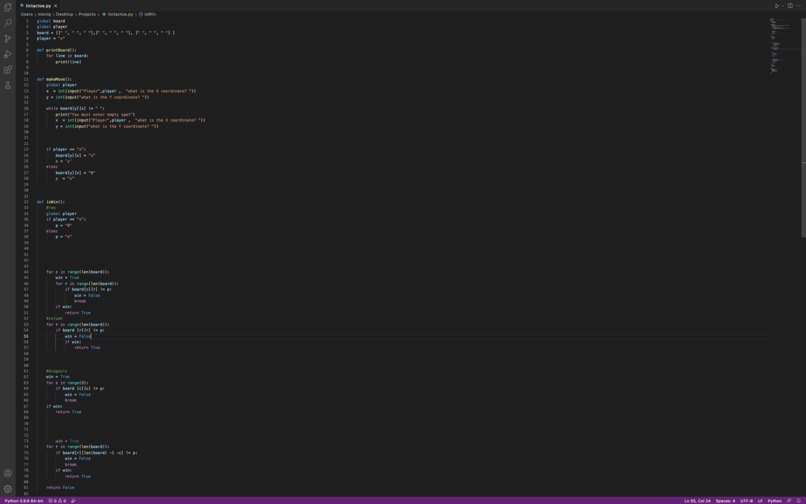Open the Testing flask view
This screenshot has height=504, width=806.
8,85
